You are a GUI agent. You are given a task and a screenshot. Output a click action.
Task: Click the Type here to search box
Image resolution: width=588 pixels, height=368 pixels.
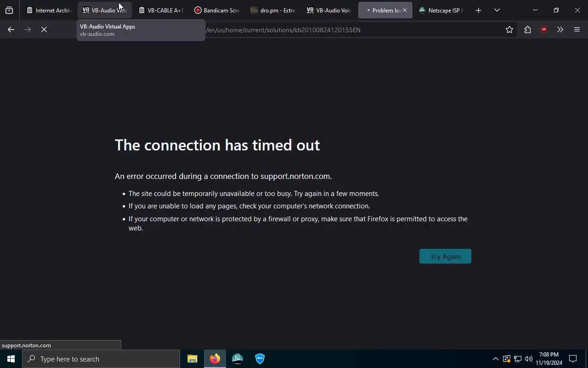tap(101, 359)
